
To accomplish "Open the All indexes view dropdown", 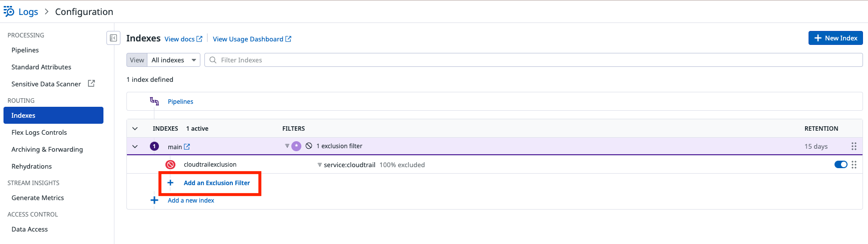I will click(173, 60).
